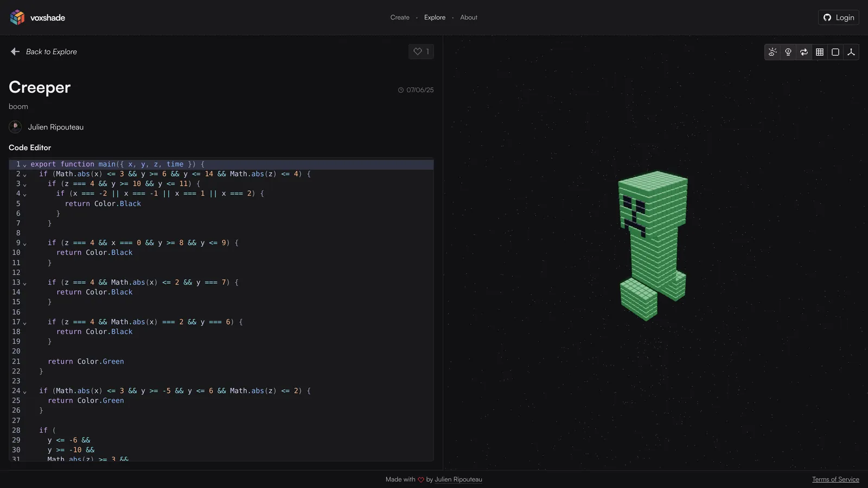
Task: Open the About page
Action: click(x=469, y=17)
